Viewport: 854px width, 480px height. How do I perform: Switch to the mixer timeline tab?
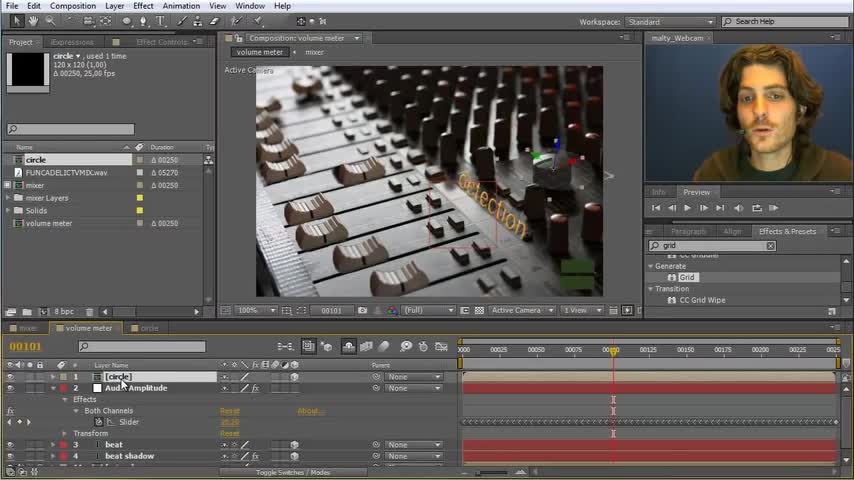click(x=27, y=328)
